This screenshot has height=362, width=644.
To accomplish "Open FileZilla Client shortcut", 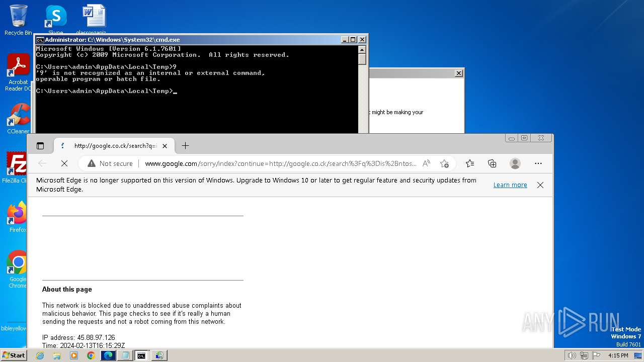I will [x=16, y=167].
